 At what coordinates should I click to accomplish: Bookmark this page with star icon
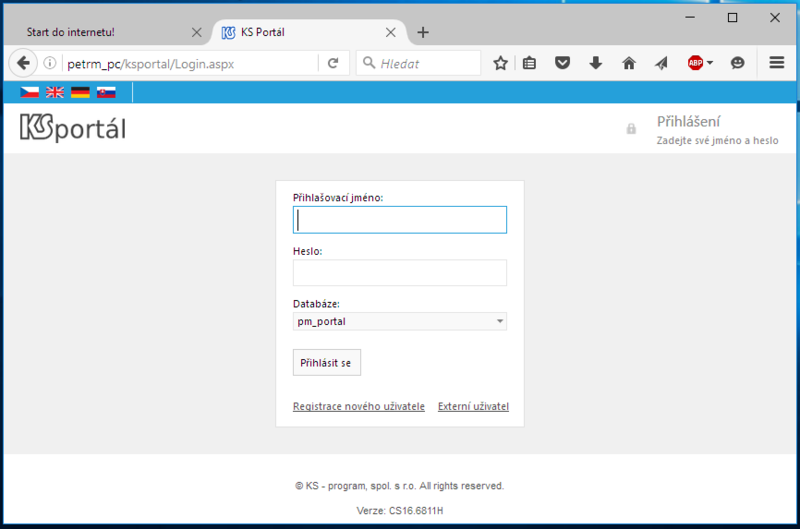[501, 63]
